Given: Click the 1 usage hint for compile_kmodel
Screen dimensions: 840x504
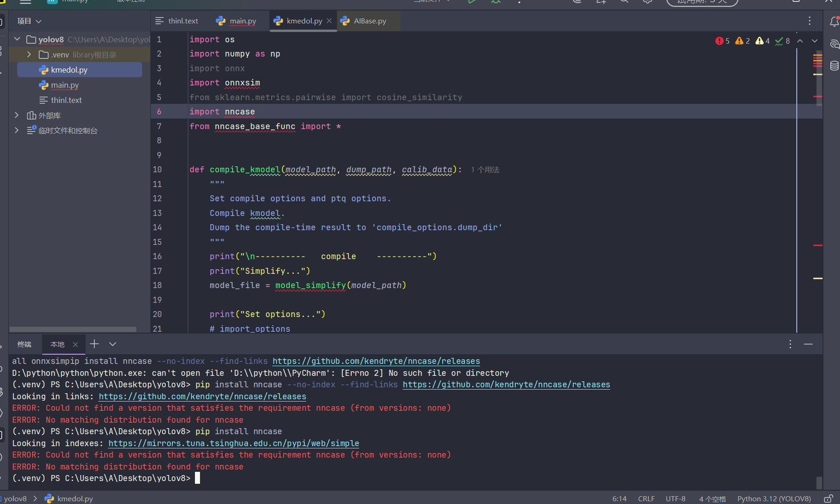Looking at the screenshot, I should pyautogui.click(x=485, y=170).
